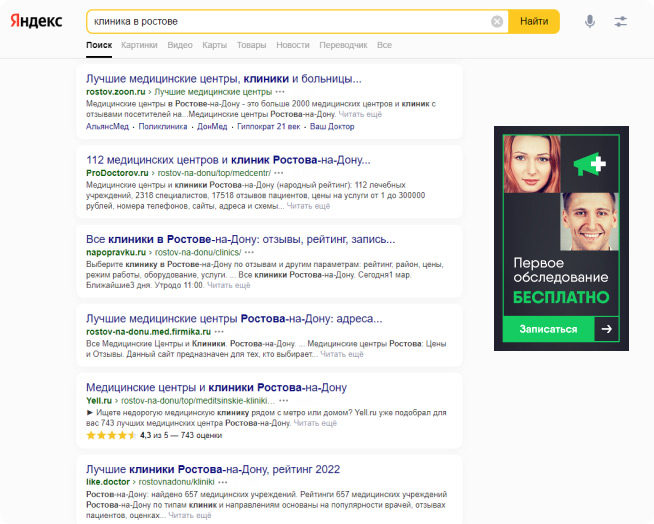
Task: Click the Найти search button
Action: click(x=534, y=21)
